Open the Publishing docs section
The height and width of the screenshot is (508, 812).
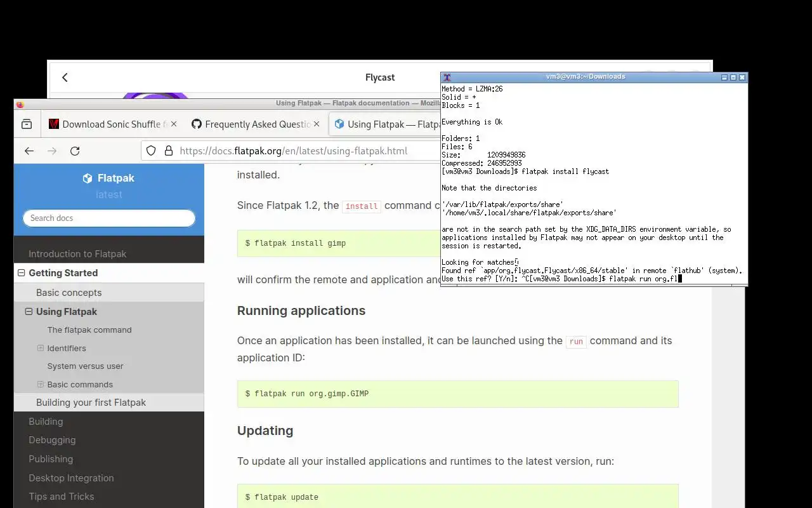[51, 459]
